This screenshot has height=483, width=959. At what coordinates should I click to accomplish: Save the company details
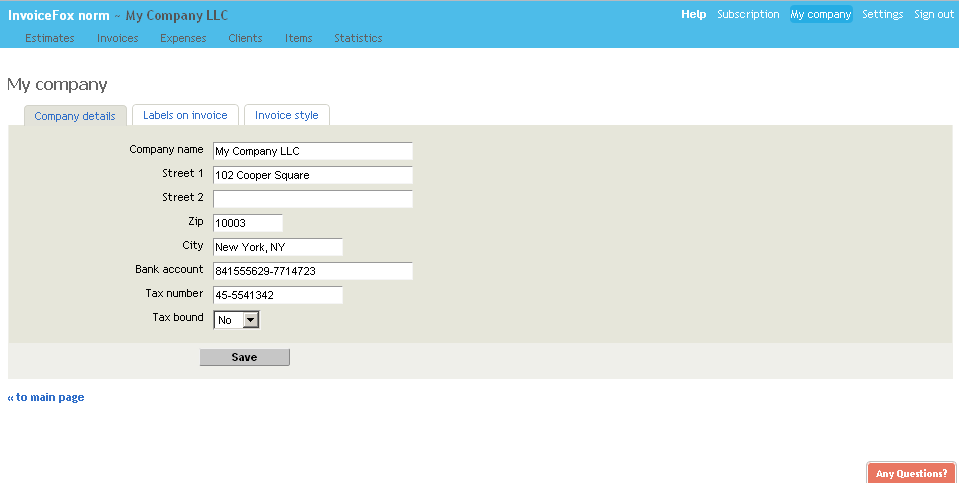(x=245, y=357)
